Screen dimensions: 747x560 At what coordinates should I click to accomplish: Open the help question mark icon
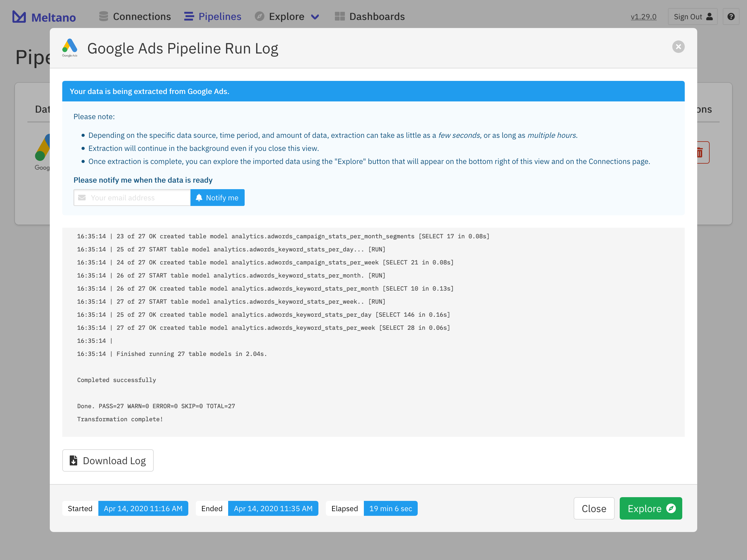(731, 16)
